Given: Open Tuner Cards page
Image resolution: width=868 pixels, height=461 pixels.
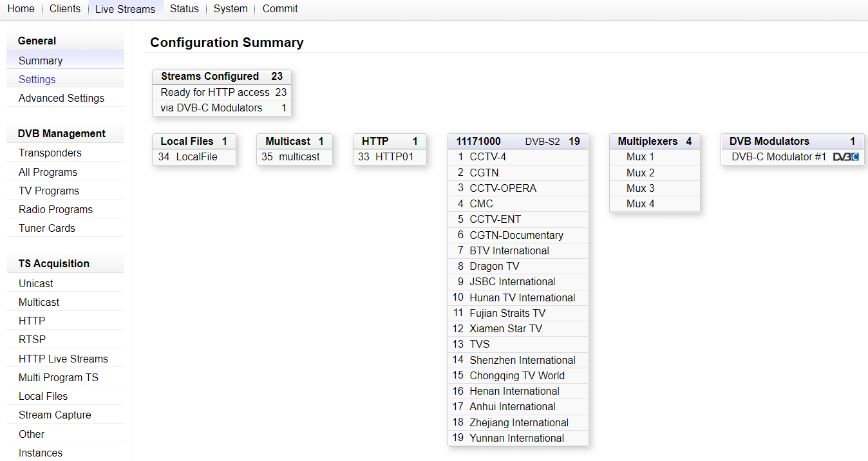Looking at the screenshot, I should click(47, 228).
